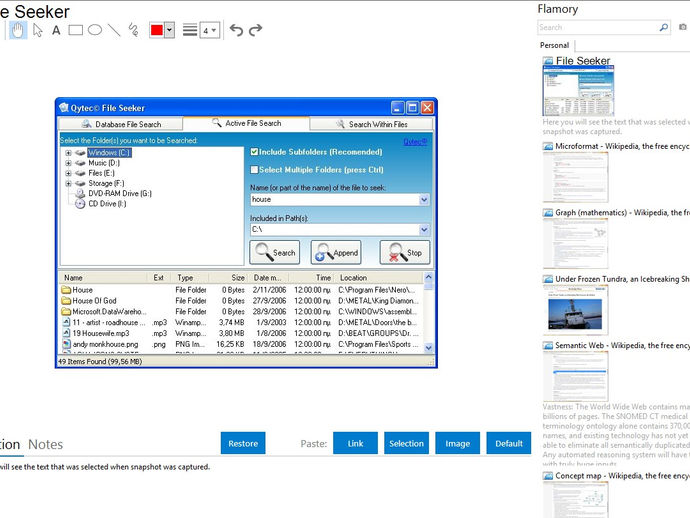Sort results by Location column header

coord(378,278)
